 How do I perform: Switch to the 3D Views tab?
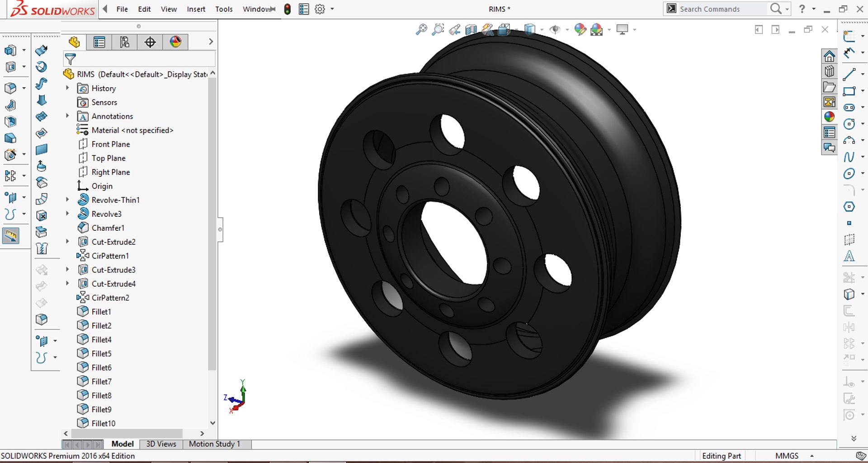click(x=161, y=444)
